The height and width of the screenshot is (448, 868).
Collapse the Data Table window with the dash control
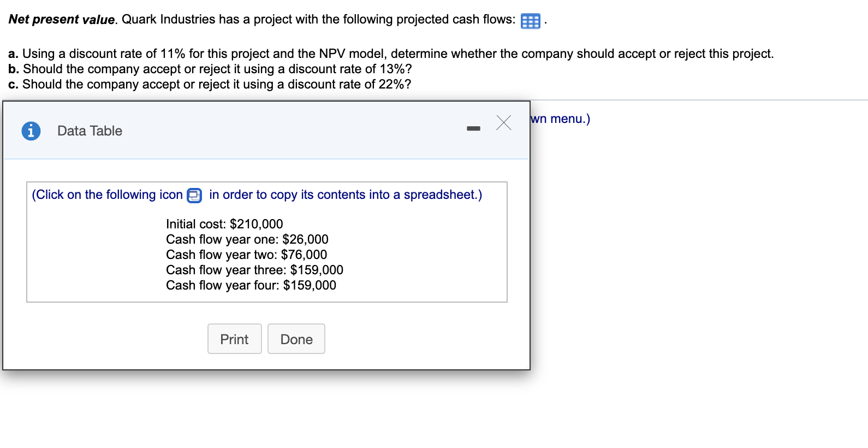coord(473,127)
